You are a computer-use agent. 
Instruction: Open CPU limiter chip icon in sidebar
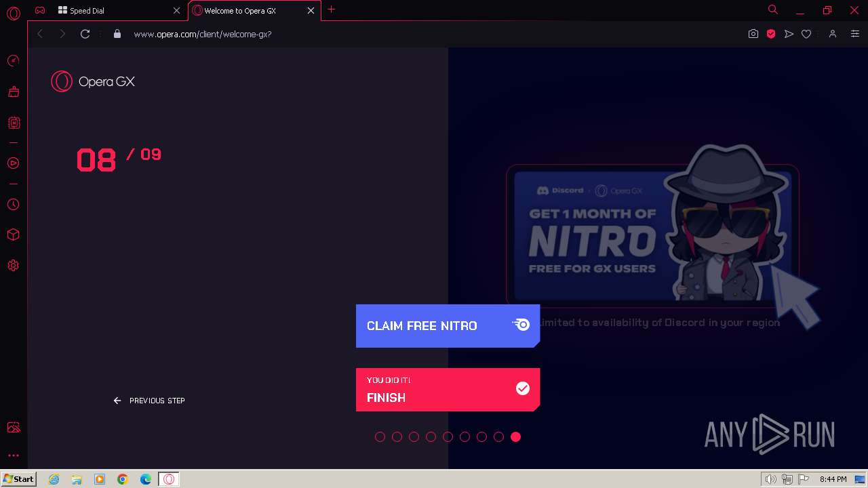tap(14, 123)
